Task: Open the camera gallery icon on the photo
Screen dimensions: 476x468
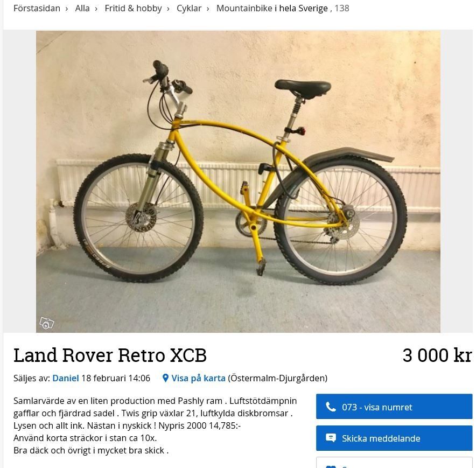Action: [x=47, y=323]
